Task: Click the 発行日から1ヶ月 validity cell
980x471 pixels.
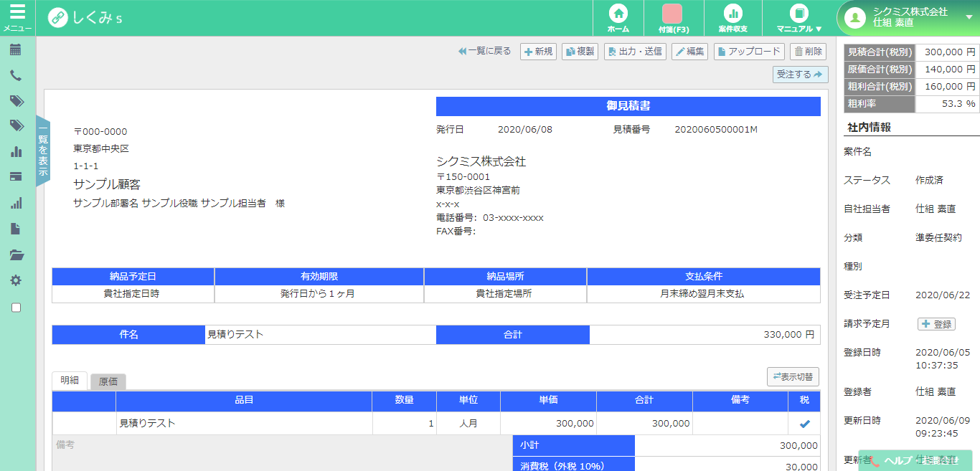Action: [x=319, y=294]
